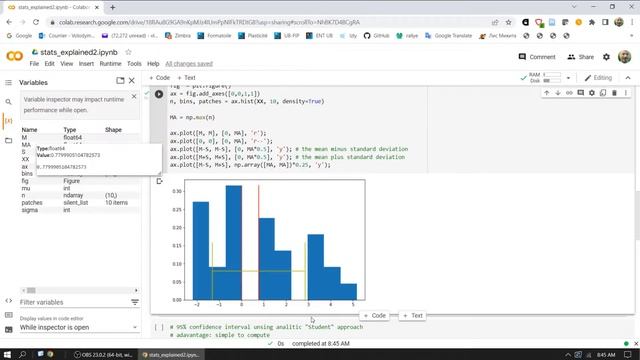Clear cell output icon
This screenshot has width=640, height=360.
[159, 181]
